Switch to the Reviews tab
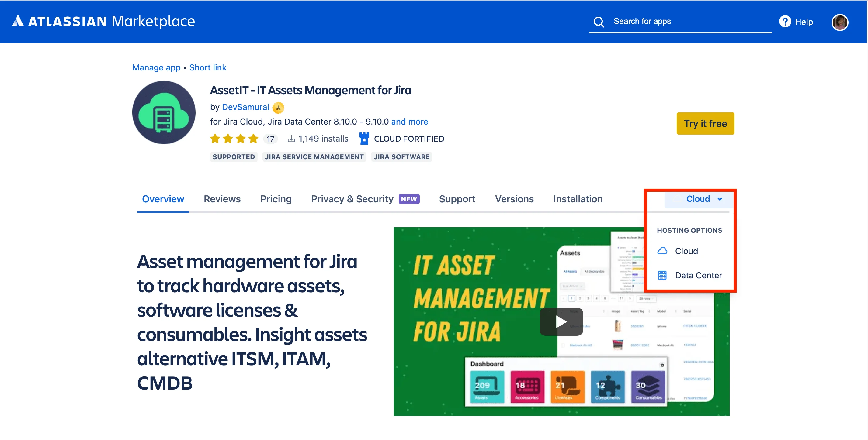The image size is (868, 440). pyautogui.click(x=222, y=199)
